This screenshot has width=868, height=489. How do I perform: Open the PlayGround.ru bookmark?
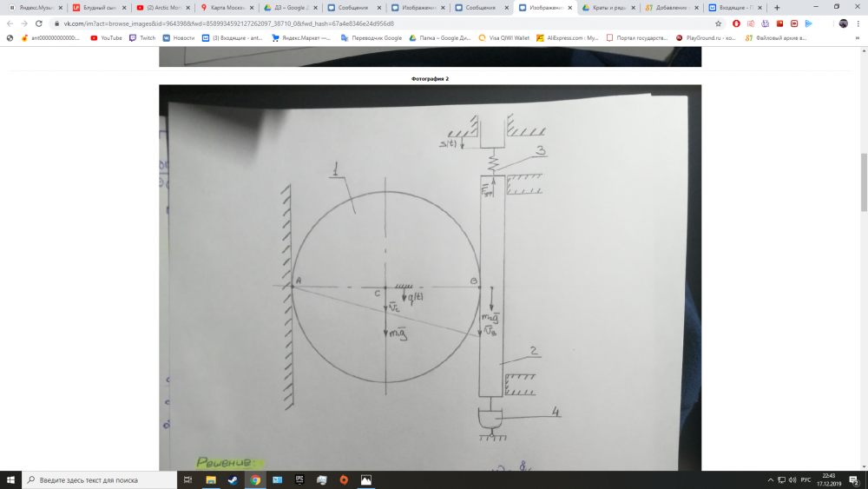coord(706,38)
